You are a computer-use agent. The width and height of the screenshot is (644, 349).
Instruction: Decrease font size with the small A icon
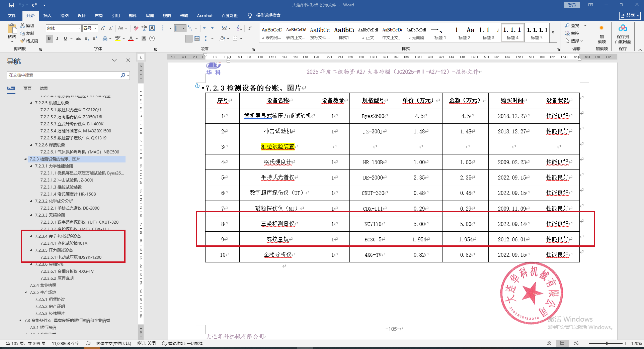tap(111, 28)
